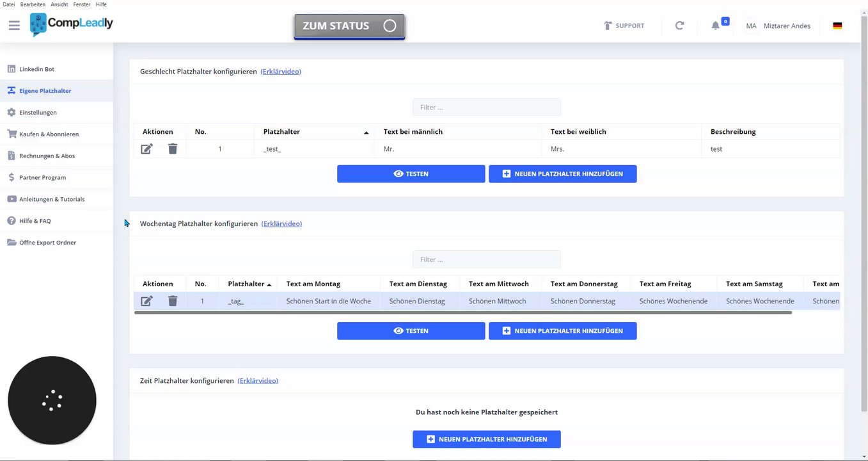
Task: Click TESTEN button under gender placeholders
Action: point(411,174)
